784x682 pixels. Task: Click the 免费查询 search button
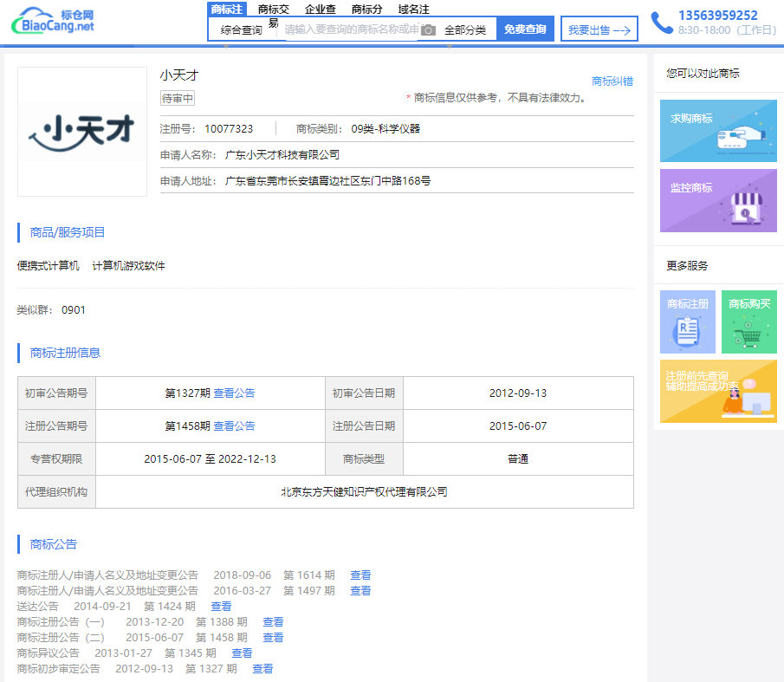point(525,29)
